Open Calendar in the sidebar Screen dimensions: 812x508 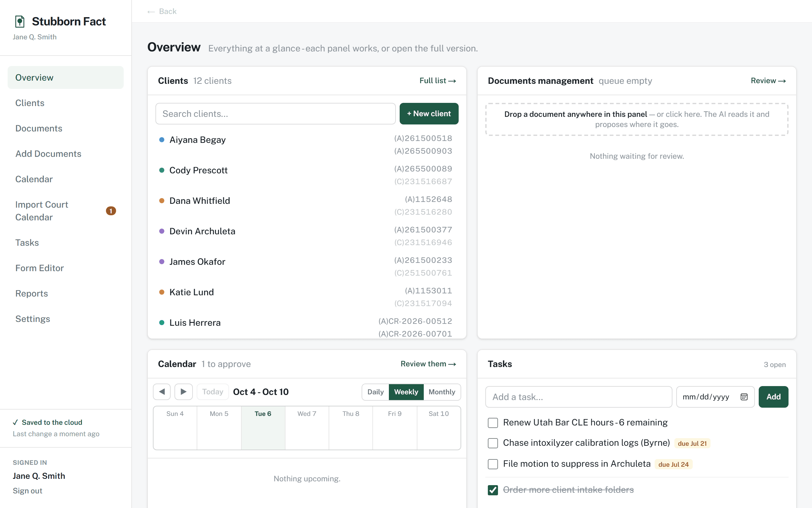[65, 179]
